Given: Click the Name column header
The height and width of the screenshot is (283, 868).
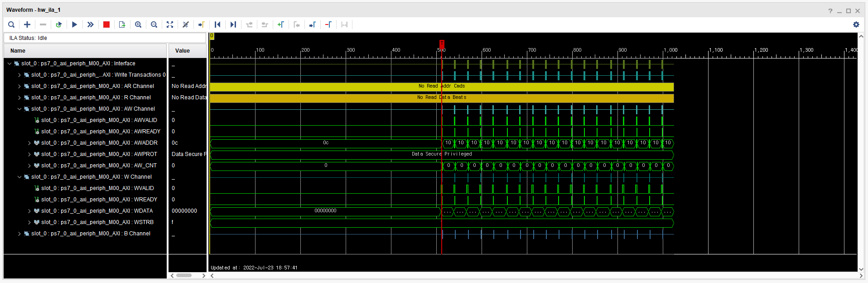Looking at the screenshot, I should (85, 51).
